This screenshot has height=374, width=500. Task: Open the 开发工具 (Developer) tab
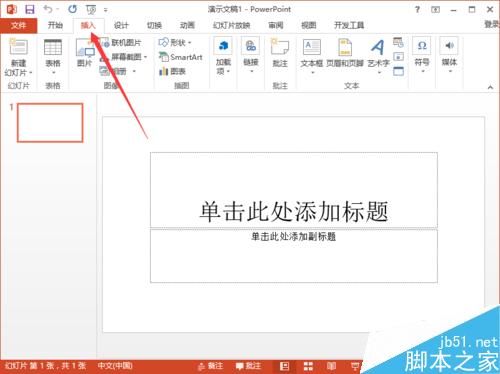[349, 25]
